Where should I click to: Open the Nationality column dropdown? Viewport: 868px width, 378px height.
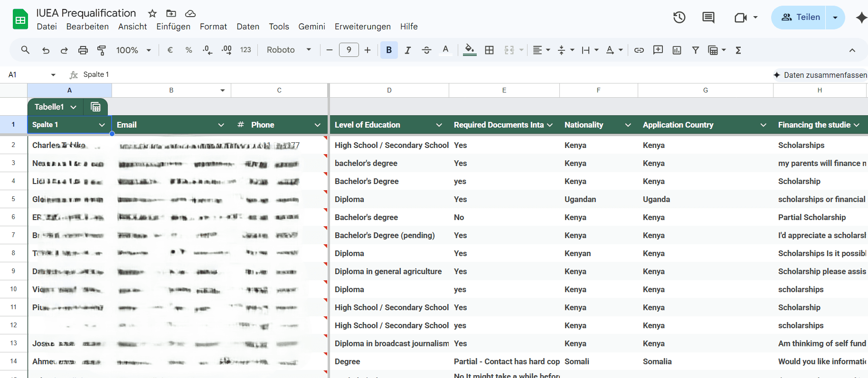click(x=628, y=125)
